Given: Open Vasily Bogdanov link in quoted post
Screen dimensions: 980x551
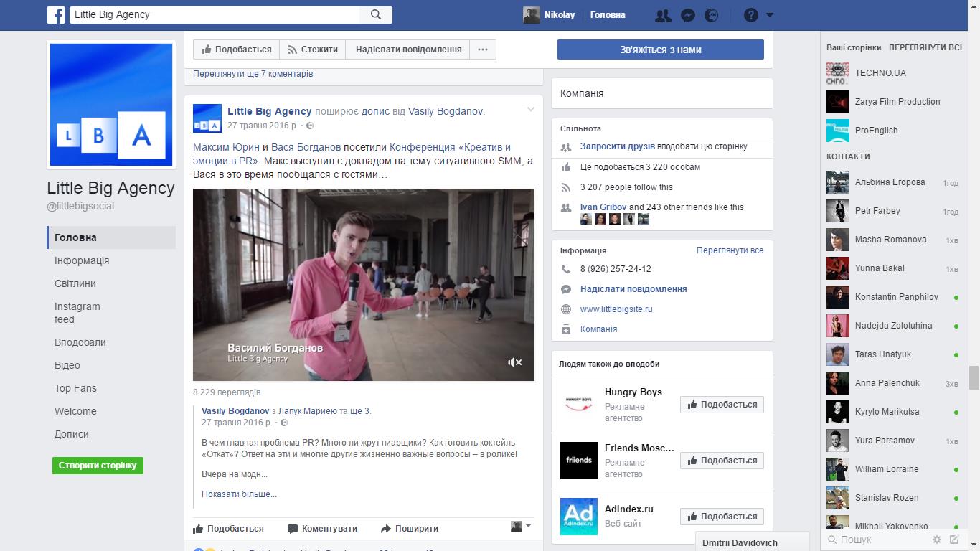Looking at the screenshot, I should click(235, 411).
